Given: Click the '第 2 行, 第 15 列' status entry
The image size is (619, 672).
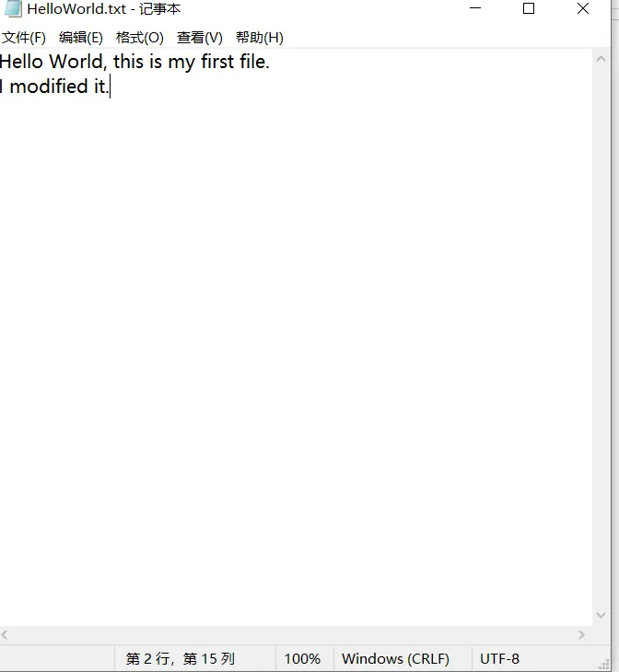Looking at the screenshot, I should tap(181, 659).
